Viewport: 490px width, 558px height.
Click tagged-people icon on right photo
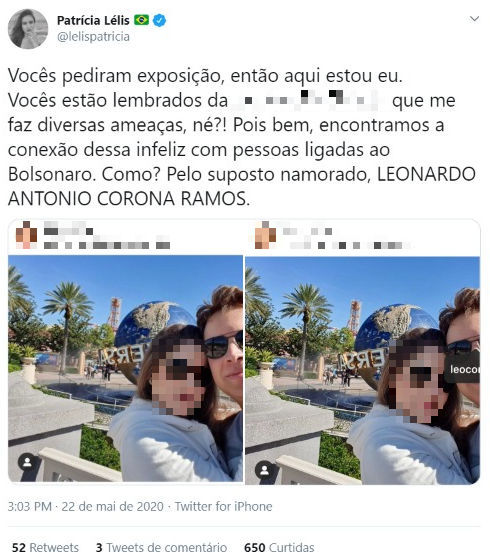[x=264, y=470]
